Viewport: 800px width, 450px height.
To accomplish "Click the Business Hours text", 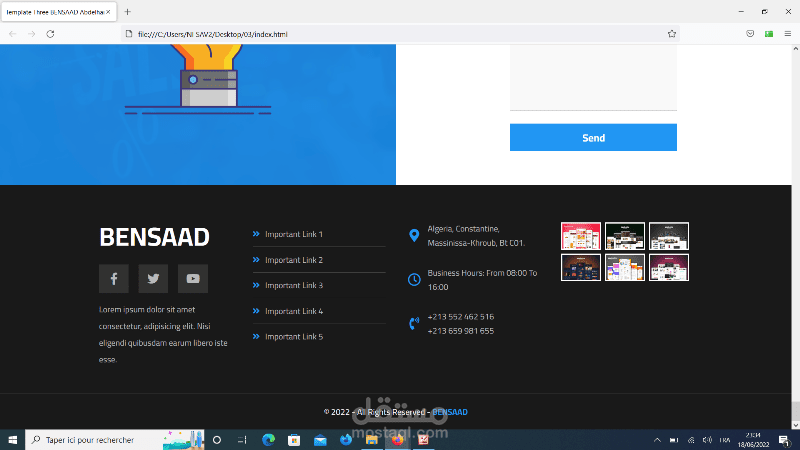I will (482, 280).
